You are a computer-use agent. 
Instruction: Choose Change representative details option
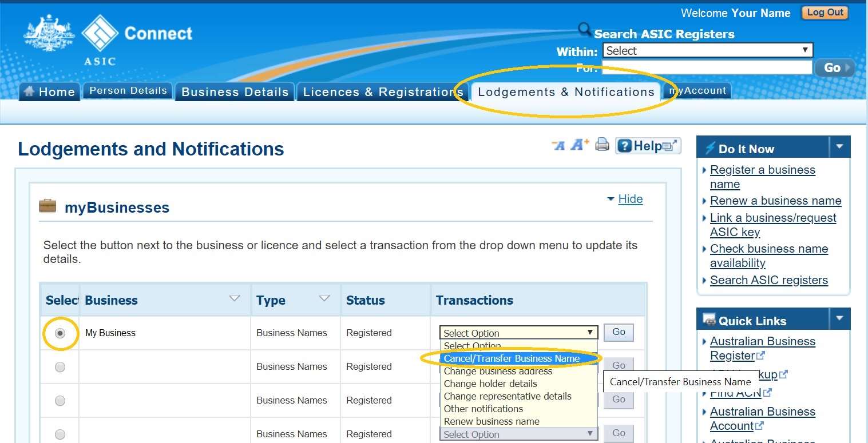519,396
